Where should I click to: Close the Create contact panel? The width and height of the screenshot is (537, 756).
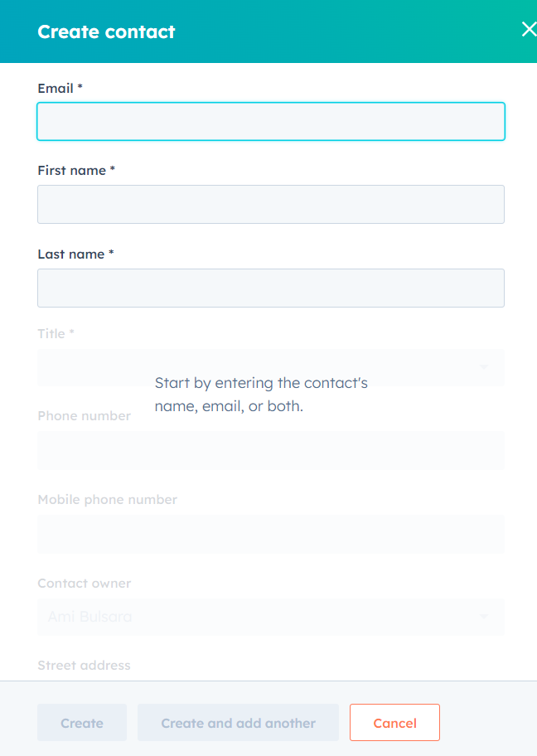click(x=528, y=30)
